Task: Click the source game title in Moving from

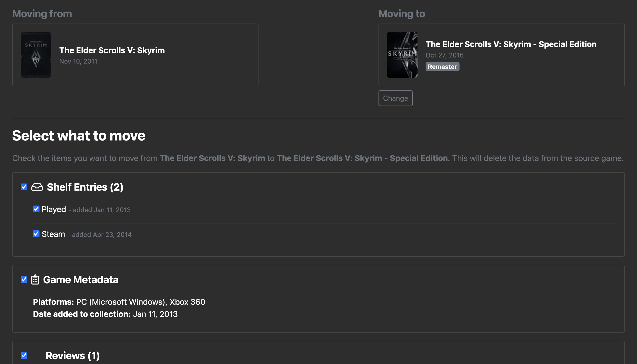Action: (x=112, y=50)
